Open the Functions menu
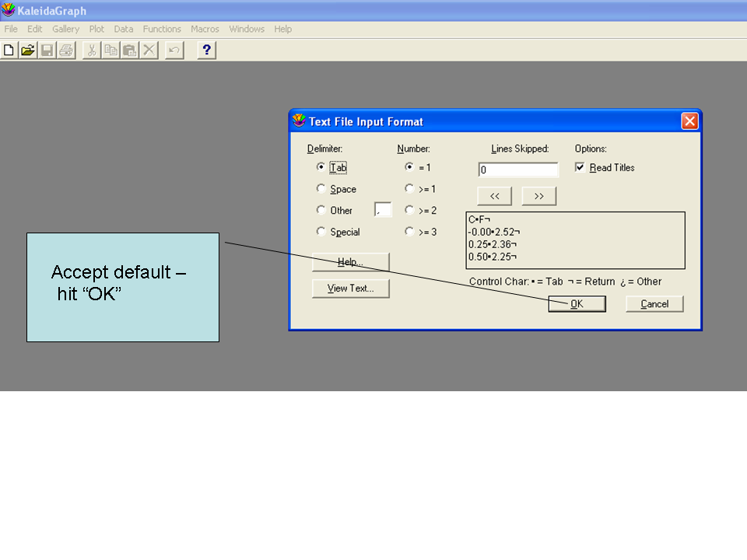The height and width of the screenshot is (560, 747). click(162, 29)
